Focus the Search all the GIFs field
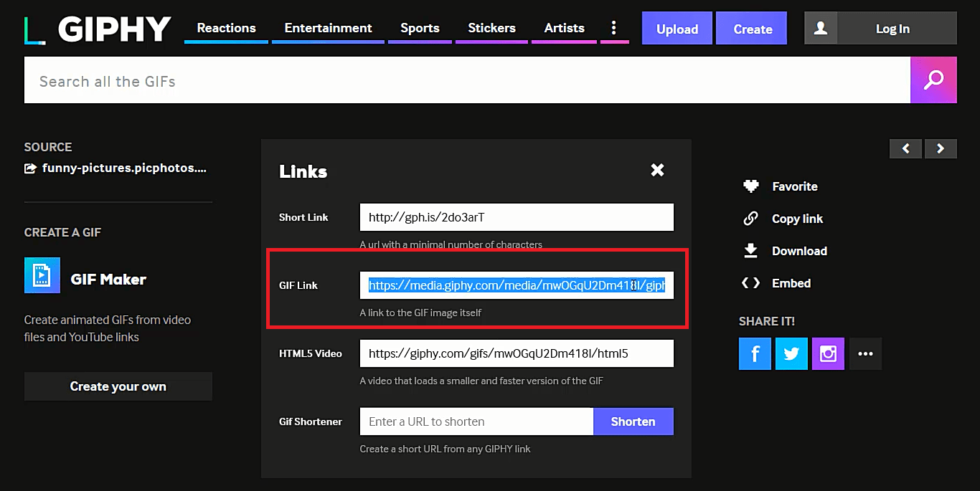The height and width of the screenshot is (491, 980). pyautogui.click(x=468, y=80)
